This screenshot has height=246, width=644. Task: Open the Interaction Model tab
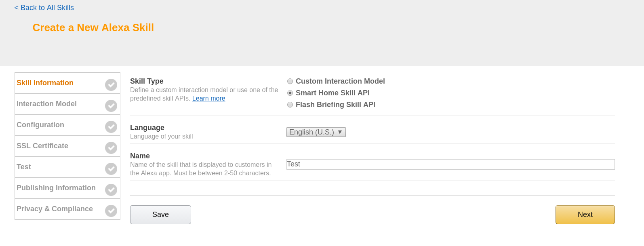(46, 104)
